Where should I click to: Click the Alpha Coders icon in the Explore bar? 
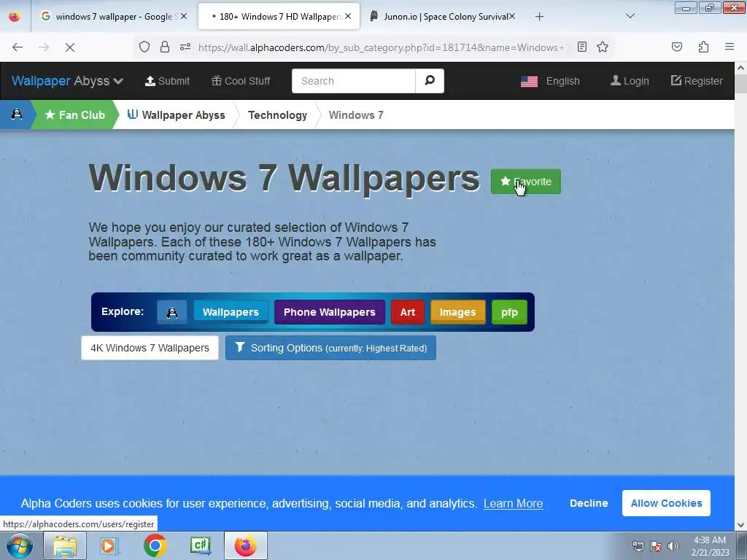click(x=172, y=312)
